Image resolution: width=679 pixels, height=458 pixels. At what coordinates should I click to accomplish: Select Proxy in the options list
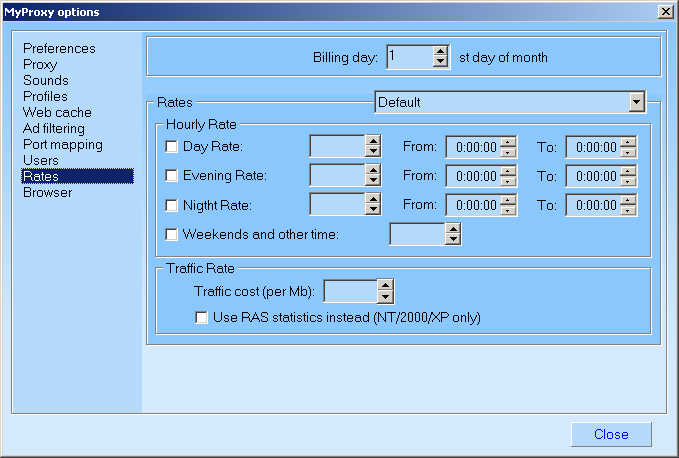pyautogui.click(x=40, y=65)
